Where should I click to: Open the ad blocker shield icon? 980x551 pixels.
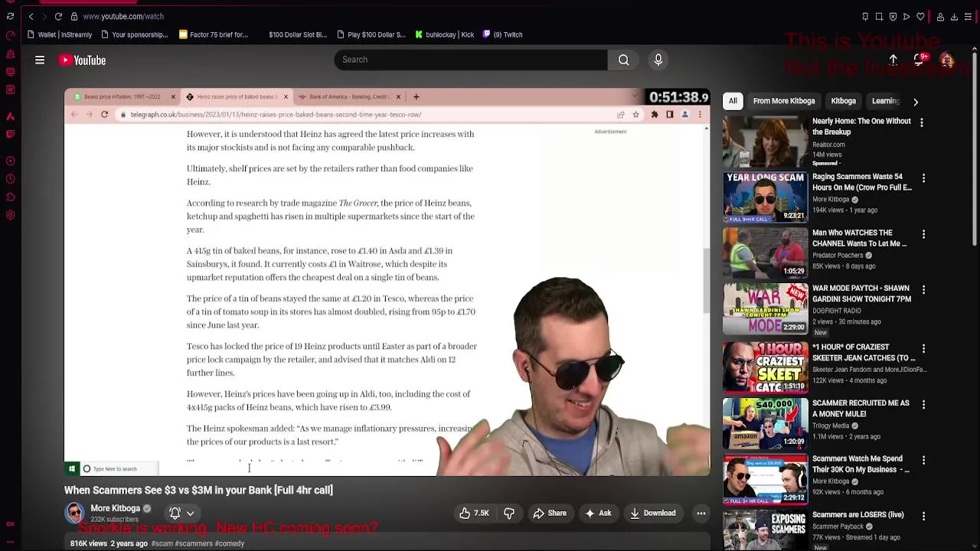click(x=893, y=16)
